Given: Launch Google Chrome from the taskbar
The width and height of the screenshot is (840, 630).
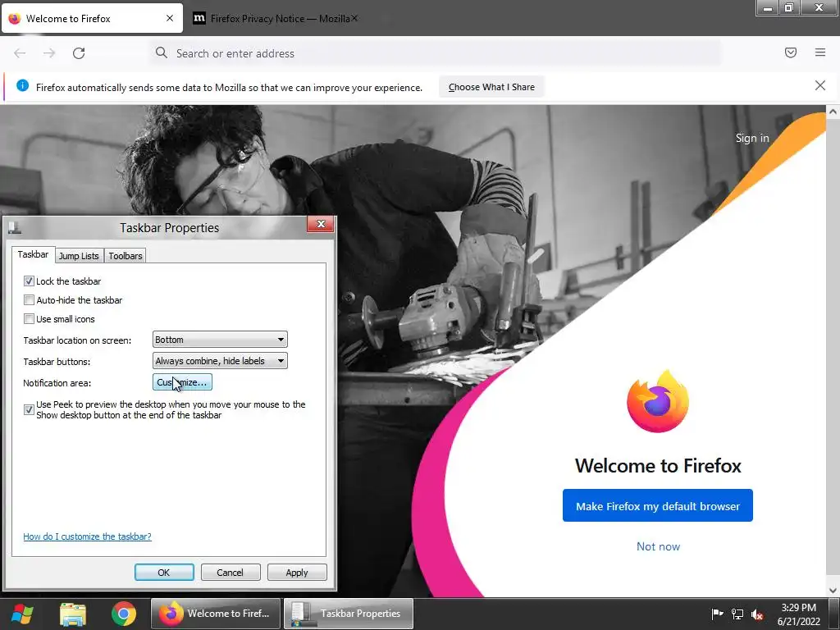Looking at the screenshot, I should tap(124, 614).
